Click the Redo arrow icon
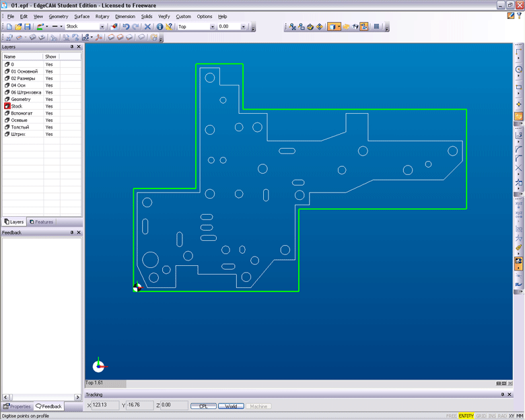This screenshot has width=525, height=420. point(135,26)
